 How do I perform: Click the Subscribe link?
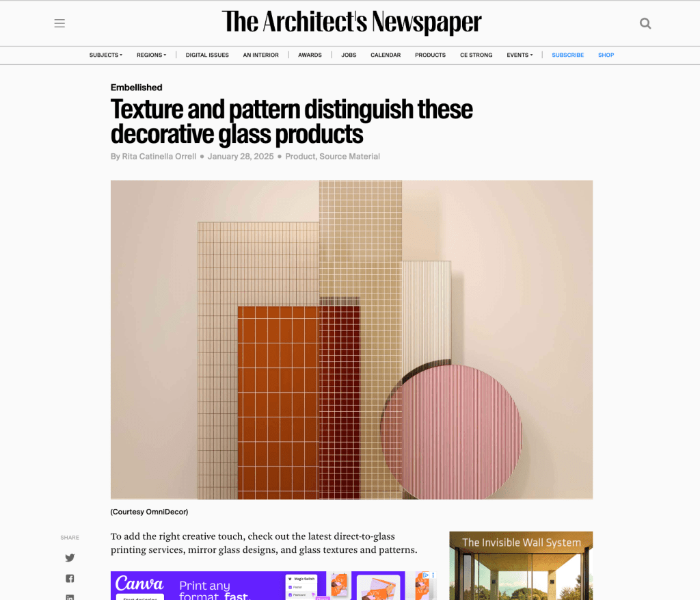pos(567,55)
